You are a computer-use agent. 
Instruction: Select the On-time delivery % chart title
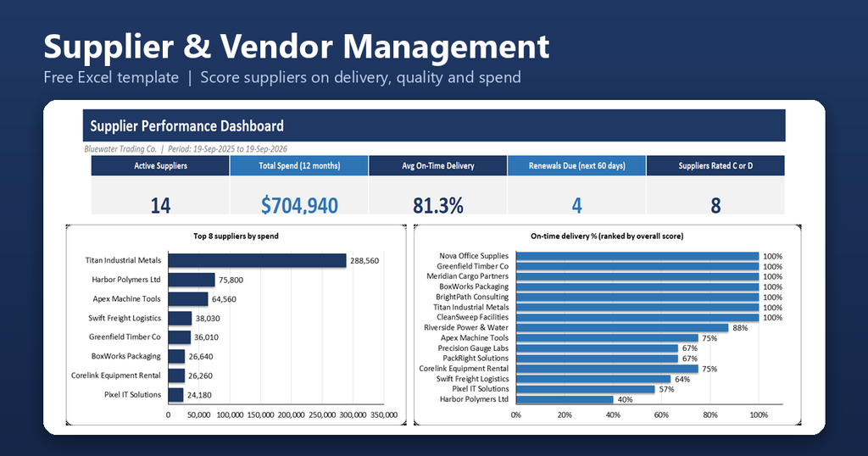[607, 236]
